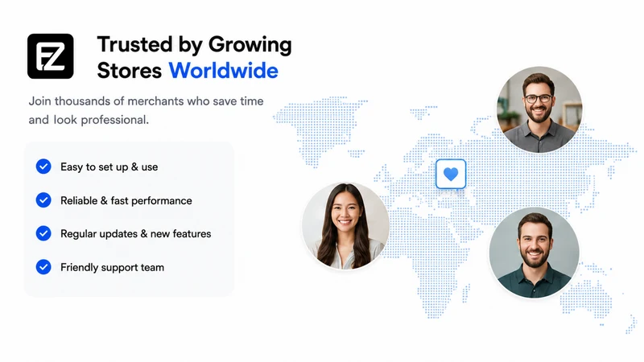Viewport: 644px width, 362px height.
Task: Click the Friendly support team text
Action: (112, 268)
